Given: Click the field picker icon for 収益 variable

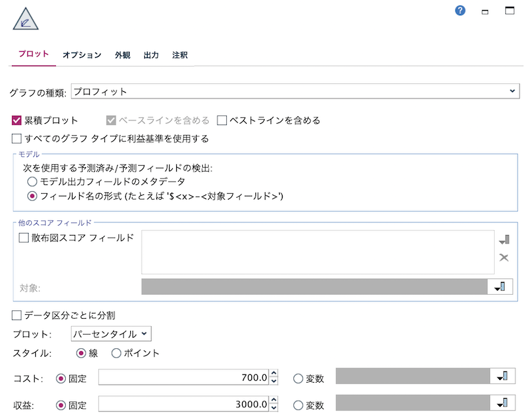Looking at the screenshot, I should pyautogui.click(x=503, y=402).
